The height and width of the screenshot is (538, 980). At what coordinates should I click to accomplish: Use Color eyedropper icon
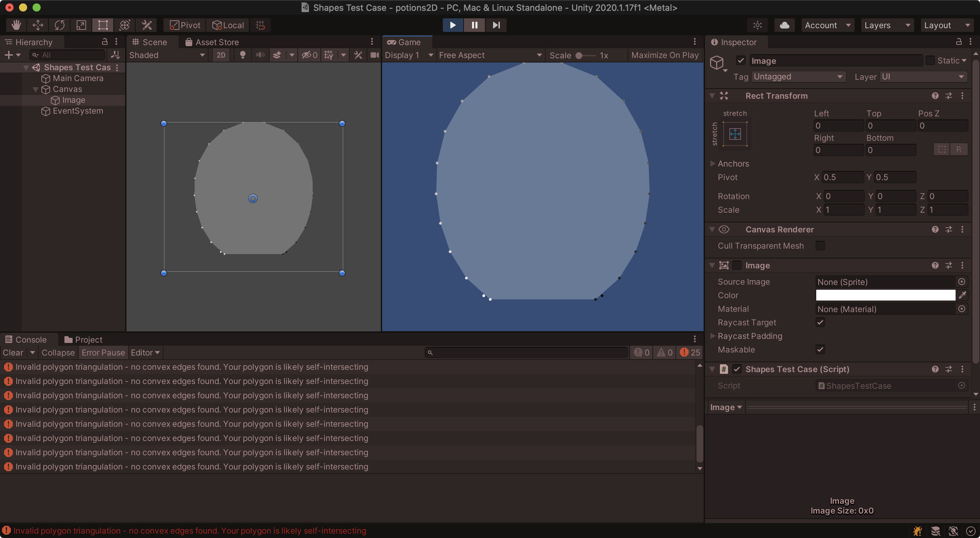[x=962, y=295]
